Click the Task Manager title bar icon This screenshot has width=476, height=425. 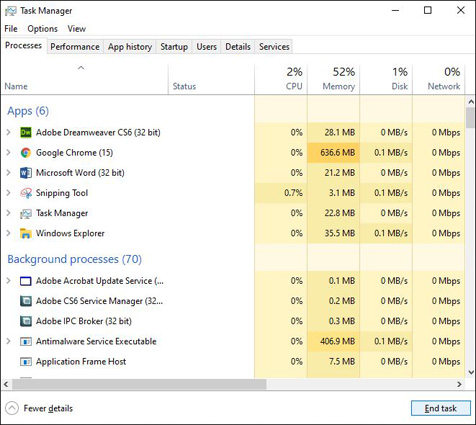pyautogui.click(x=10, y=11)
